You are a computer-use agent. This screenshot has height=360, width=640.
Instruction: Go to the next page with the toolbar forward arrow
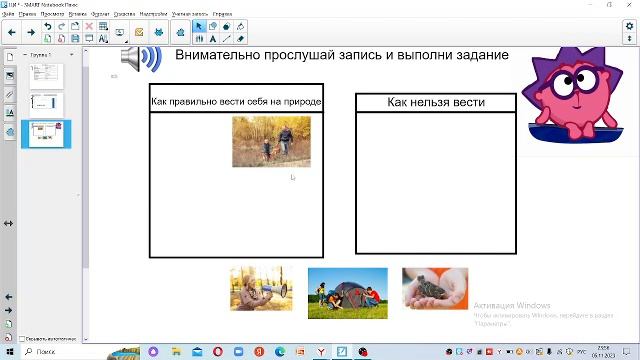click(31, 32)
